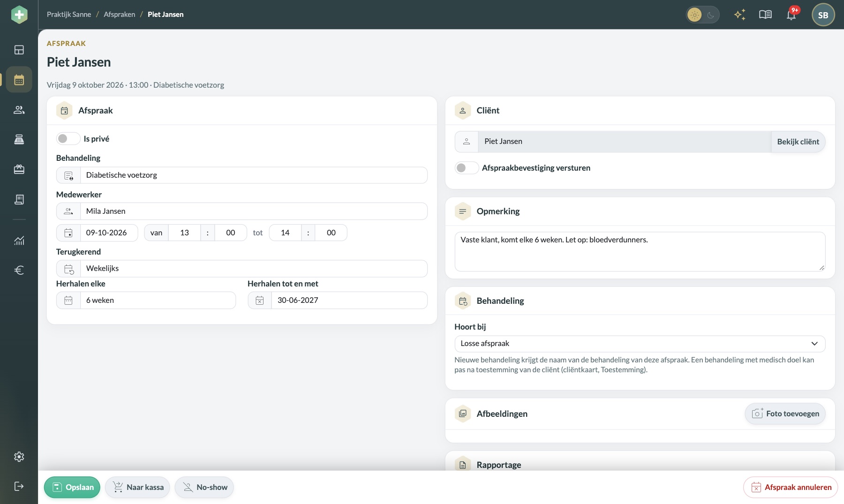Go to Praktijk Sanne breadcrumb

pyautogui.click(x=69, y=15)
